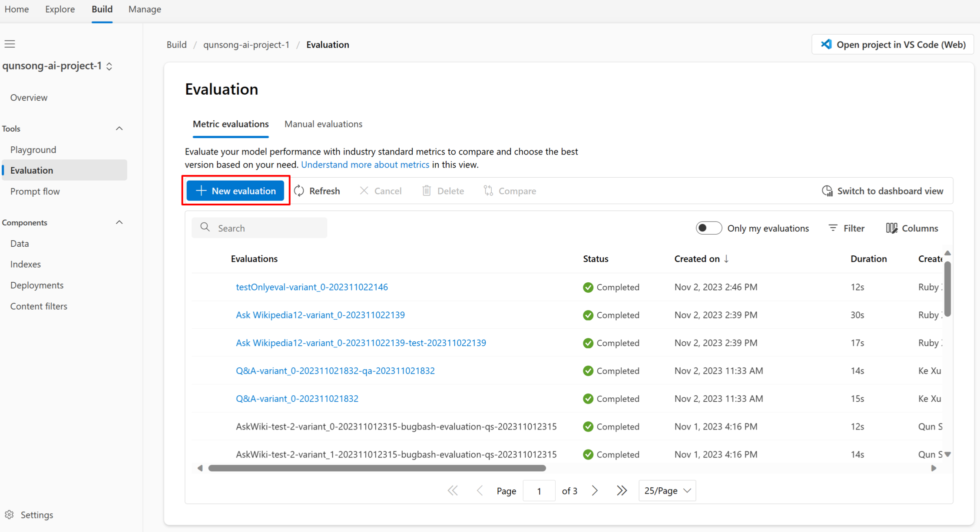Open the 25/Page dropdown
Image resolution: width=980 pixels, height=532 pixels.
(667, 490)
